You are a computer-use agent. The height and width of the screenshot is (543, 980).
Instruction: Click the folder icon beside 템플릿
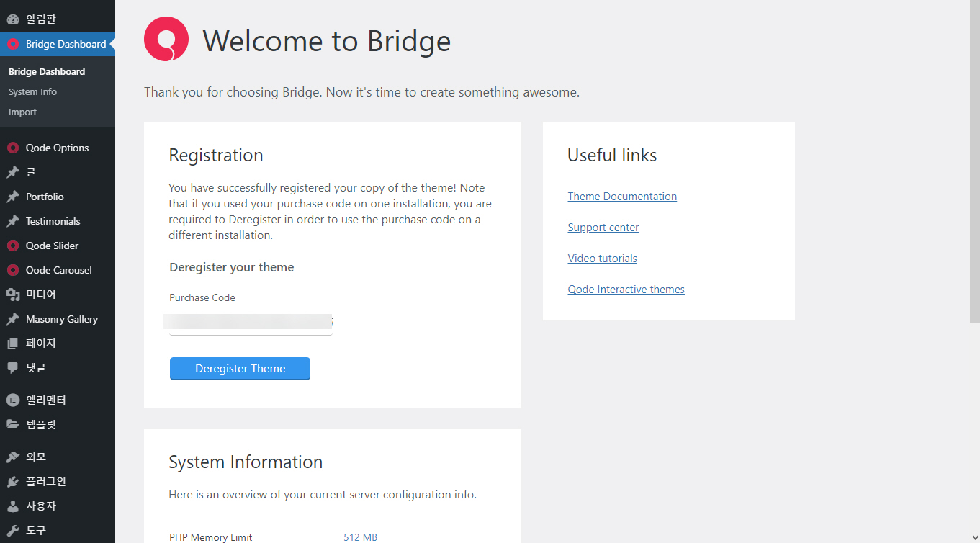tap(13, 424)
